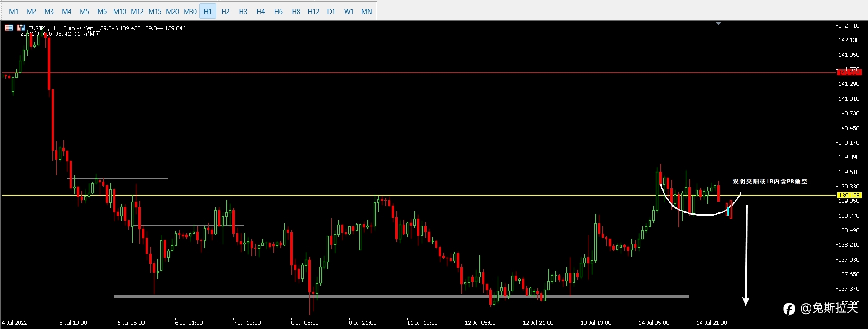
Task: Open the One Click Trading panel icon
Action: tap(9, 28)
